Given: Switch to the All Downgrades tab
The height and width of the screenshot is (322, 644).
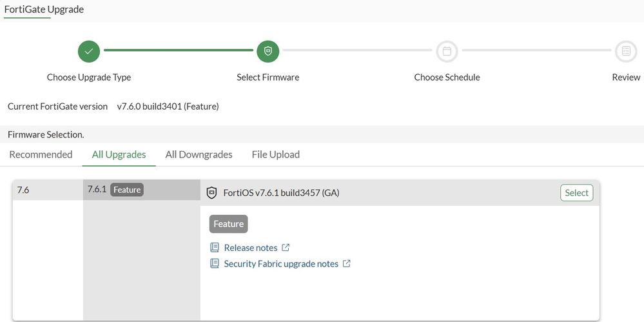Looking at the screenshot, I should 199,155.
